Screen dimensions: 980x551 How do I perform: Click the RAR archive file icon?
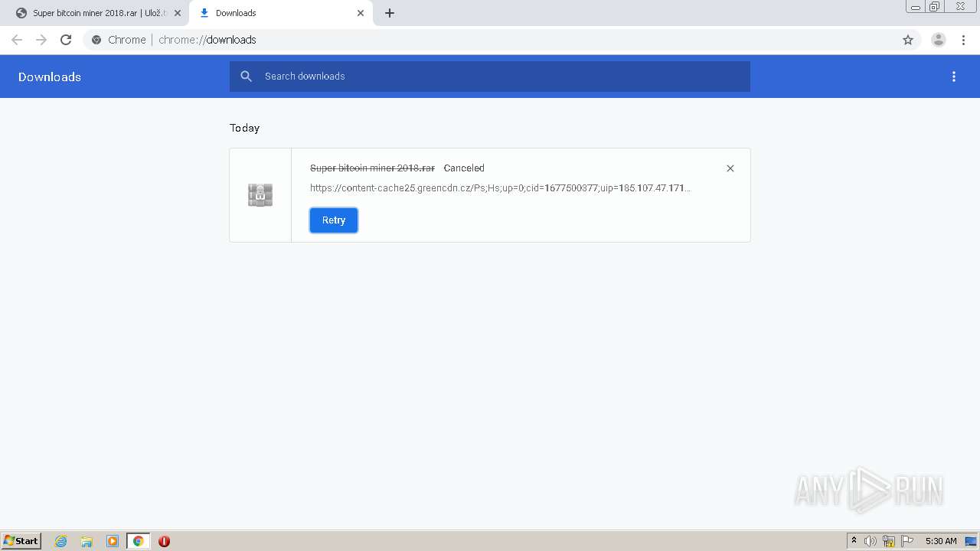pyautogui.click(x=260, y=195)
